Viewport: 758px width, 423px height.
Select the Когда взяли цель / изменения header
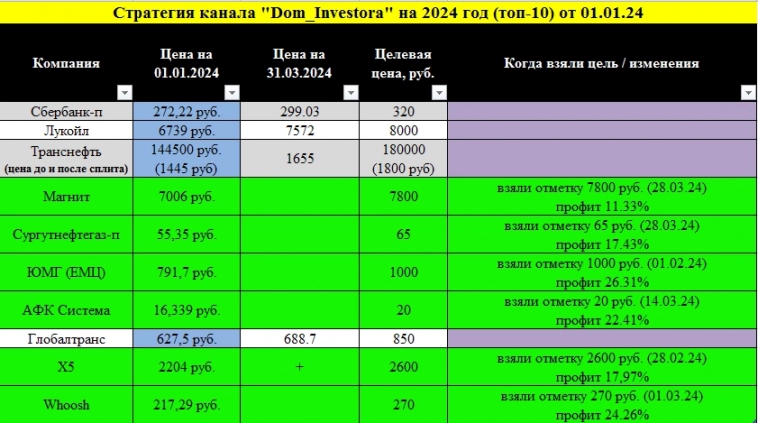pos(602,63)
